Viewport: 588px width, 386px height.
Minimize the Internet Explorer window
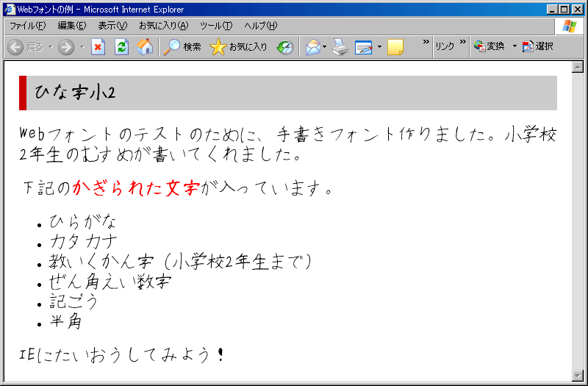click(x=552, y=10)
